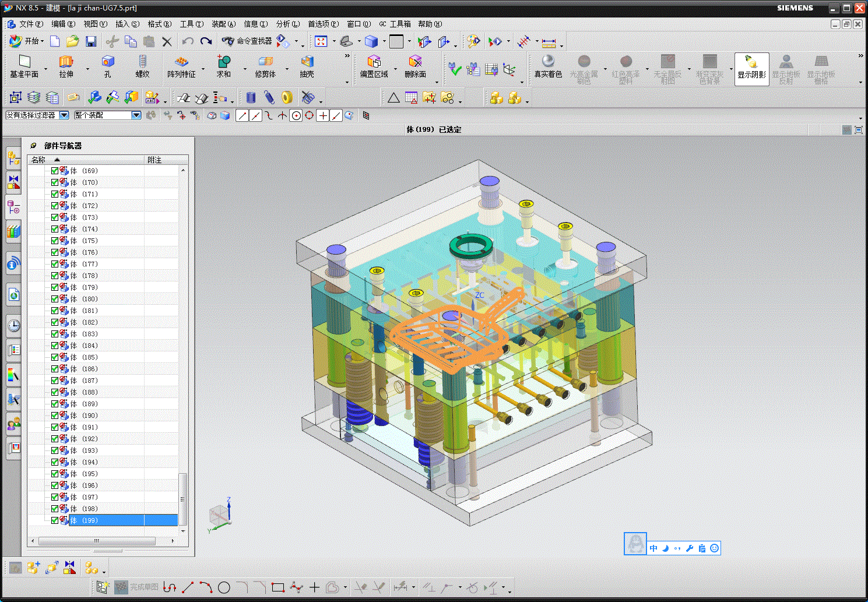The width and height of the screenshot is (868, 602).
Task: Open the Assembly Navigator sidebar tab
Action: point(13,157)
